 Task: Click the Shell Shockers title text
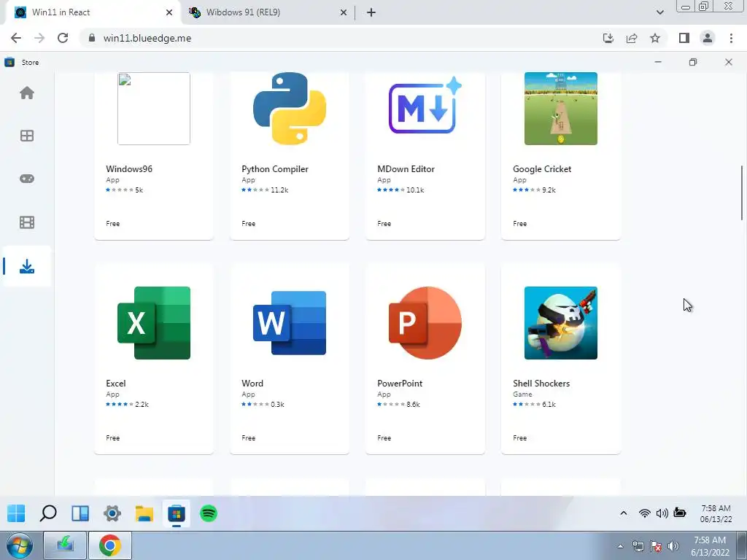point(541,384)
